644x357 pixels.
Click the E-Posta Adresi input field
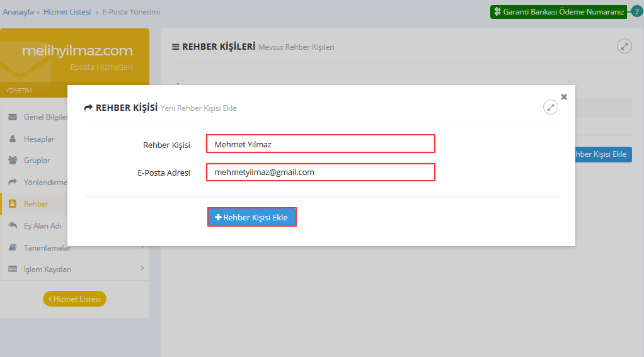tap(320, 172)
